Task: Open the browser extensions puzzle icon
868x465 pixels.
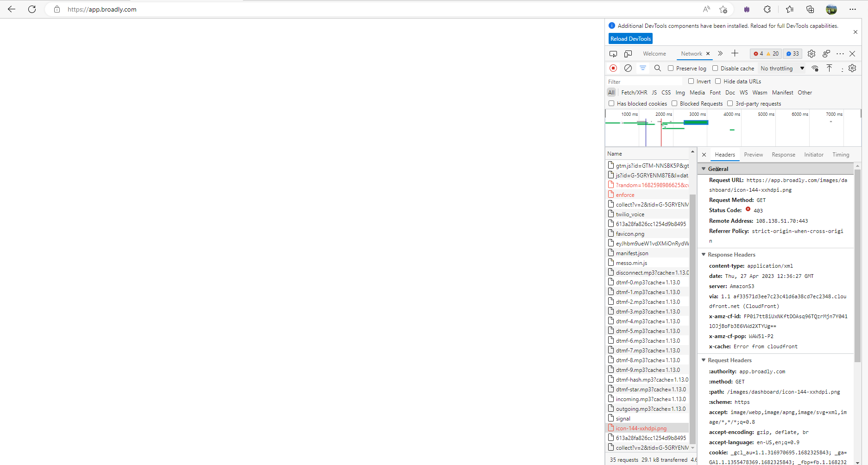Action: pyautogui.click(x=767, y=9)
